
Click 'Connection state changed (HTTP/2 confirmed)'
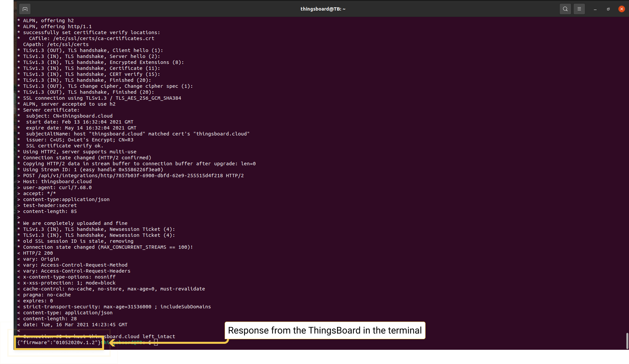pos(85,158)
